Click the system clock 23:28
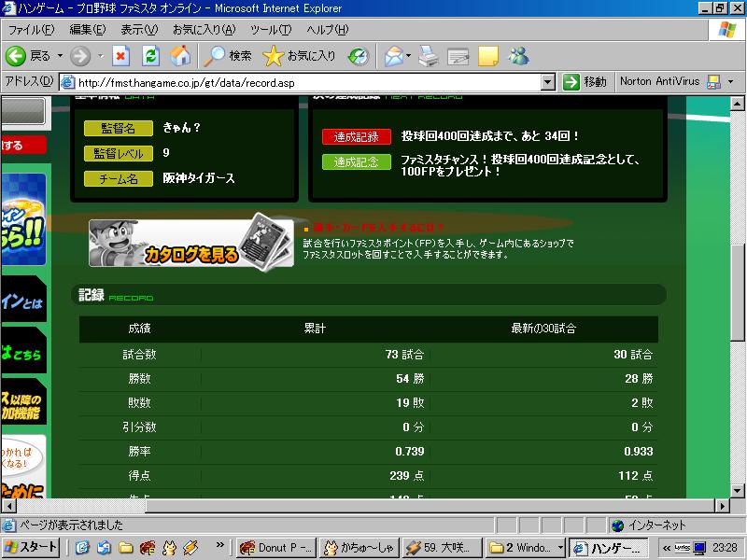The width and height of the screenshot is (747, 560). tap(726, 548)
